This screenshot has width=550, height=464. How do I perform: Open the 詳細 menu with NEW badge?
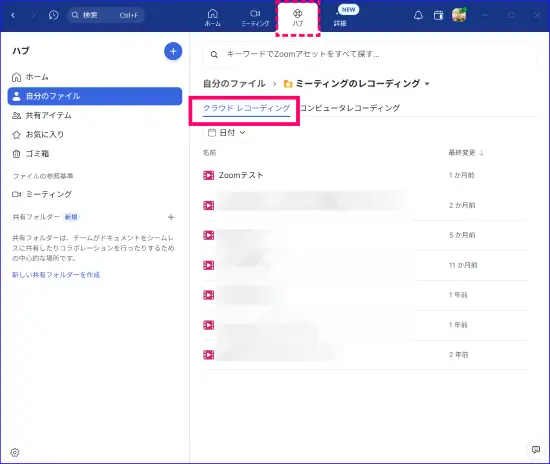click(x=340, y=18)
